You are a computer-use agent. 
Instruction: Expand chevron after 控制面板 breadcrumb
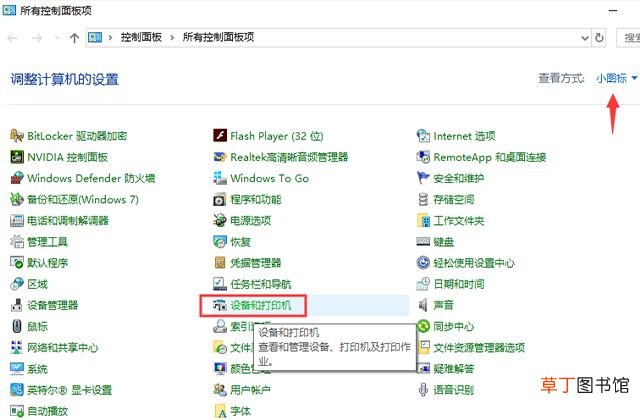pos(172,38)
